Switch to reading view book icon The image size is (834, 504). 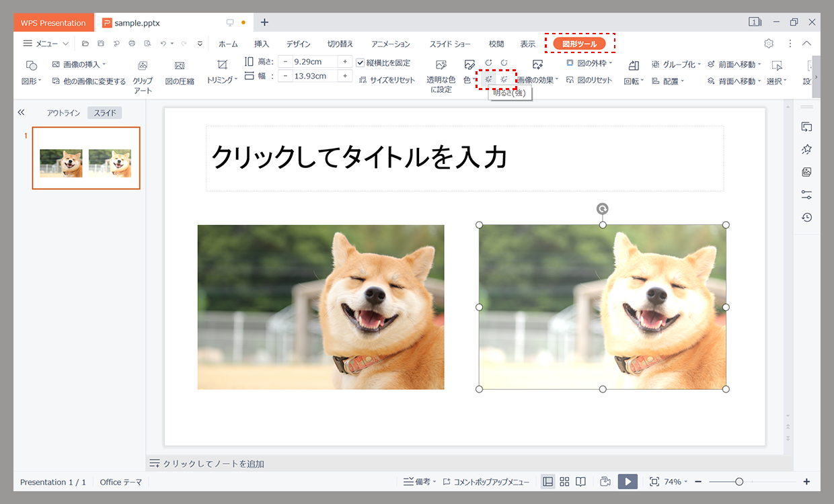[x=580, y=482]
